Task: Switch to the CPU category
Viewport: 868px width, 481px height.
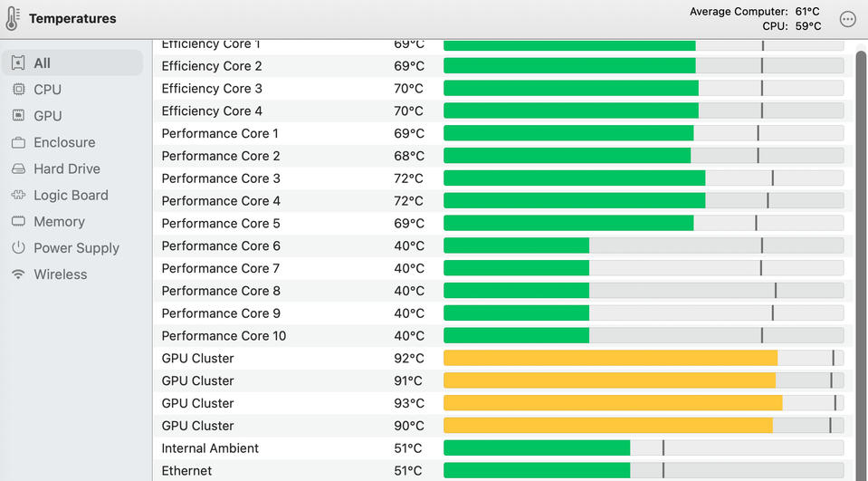Action: coord(48,89)
